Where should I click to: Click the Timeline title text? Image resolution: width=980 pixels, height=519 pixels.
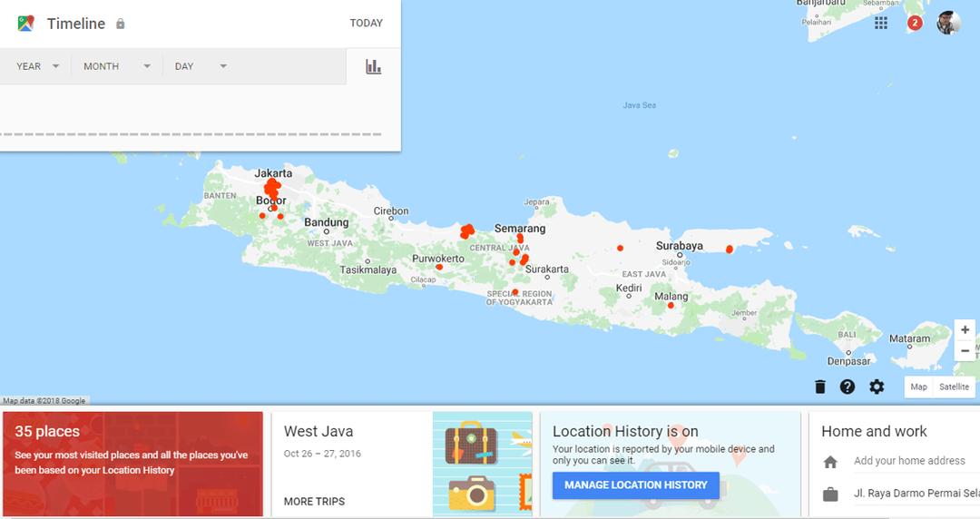pyautogui.click(x=76, y=24)
